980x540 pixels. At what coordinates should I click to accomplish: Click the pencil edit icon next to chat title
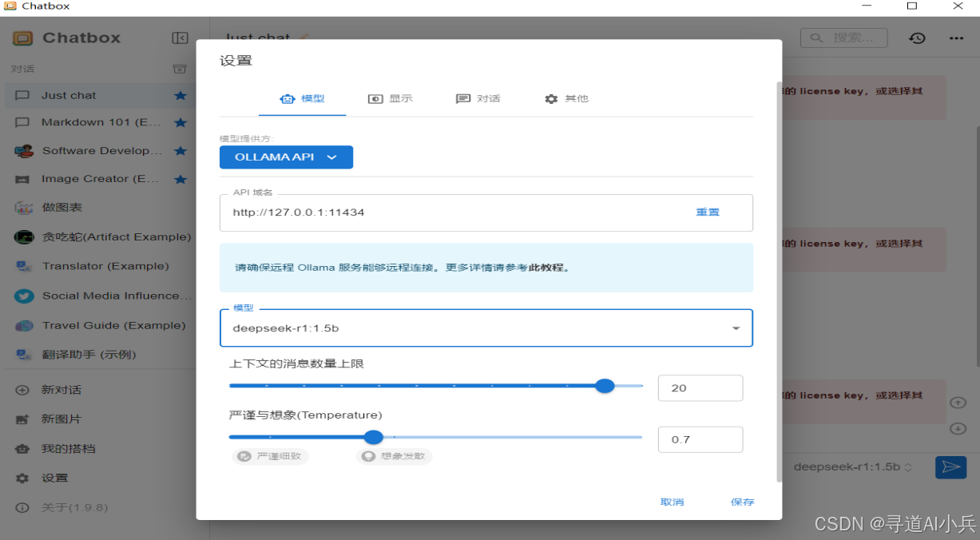(303, 38)
